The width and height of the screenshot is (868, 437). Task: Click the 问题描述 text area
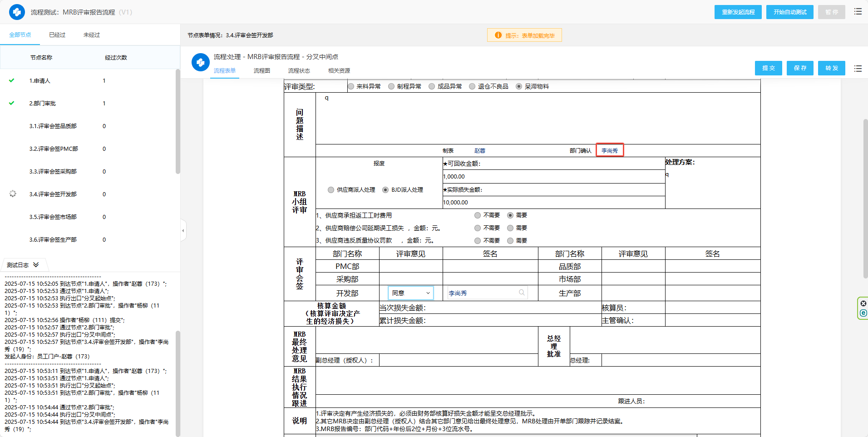tap(538, 119)
